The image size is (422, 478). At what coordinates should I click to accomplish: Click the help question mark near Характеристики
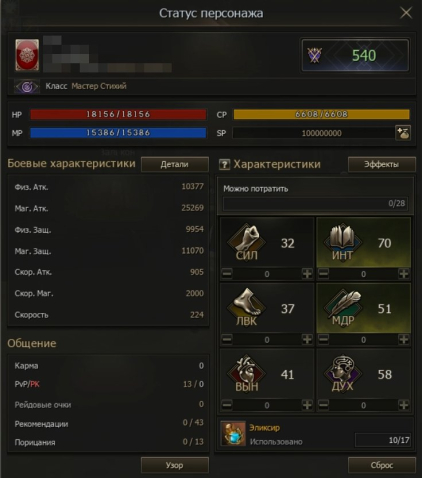coord(224,164)
